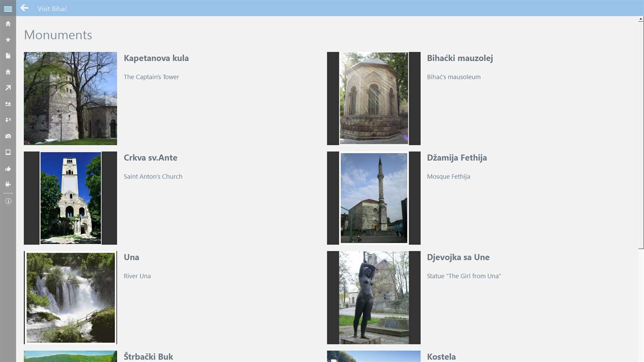Image resolution: width=644 pixels, height=362 pixels.
Task: Open the Bihaćki mauzolej photo
Action: pyautogui.click(x=374, y=98)
